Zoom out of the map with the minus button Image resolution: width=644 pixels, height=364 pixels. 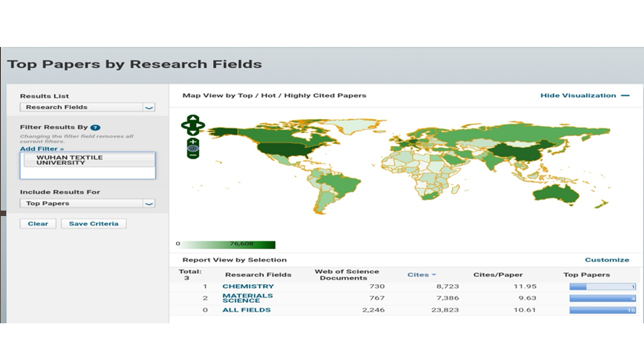(x=193, y=155)
